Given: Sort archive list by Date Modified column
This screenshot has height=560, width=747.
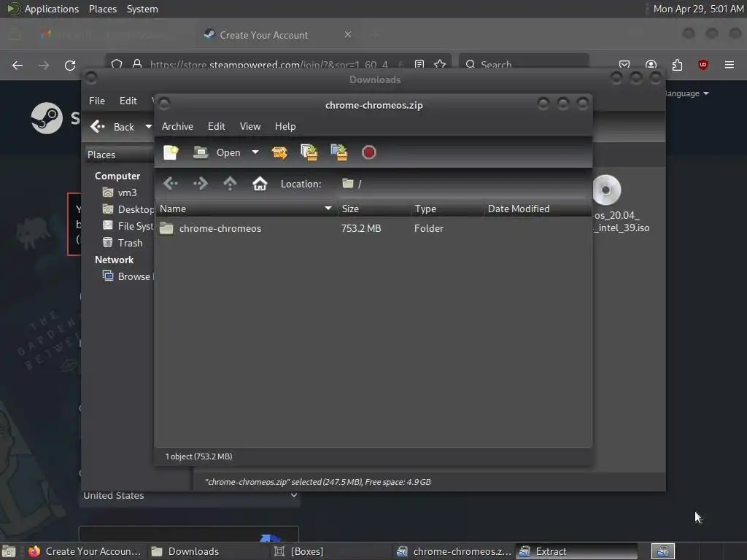Looking at the screenshot, I should [x=538, y=209].
